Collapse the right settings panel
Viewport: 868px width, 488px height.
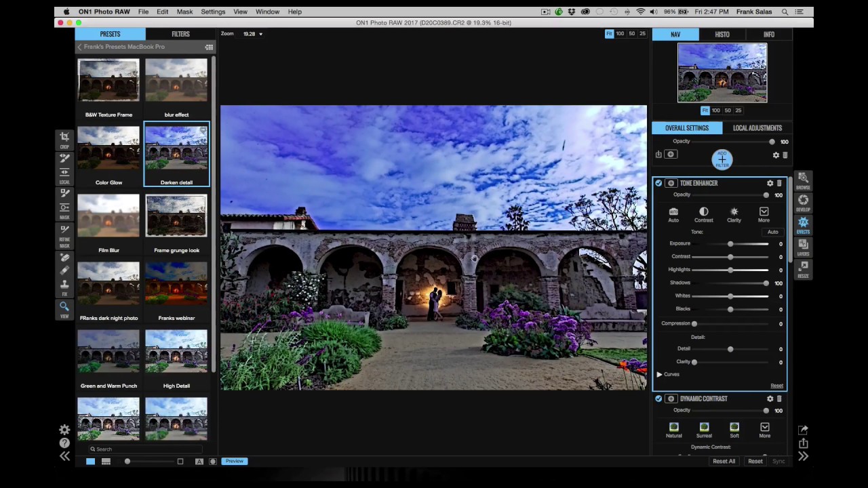click(x=803, y=457)
